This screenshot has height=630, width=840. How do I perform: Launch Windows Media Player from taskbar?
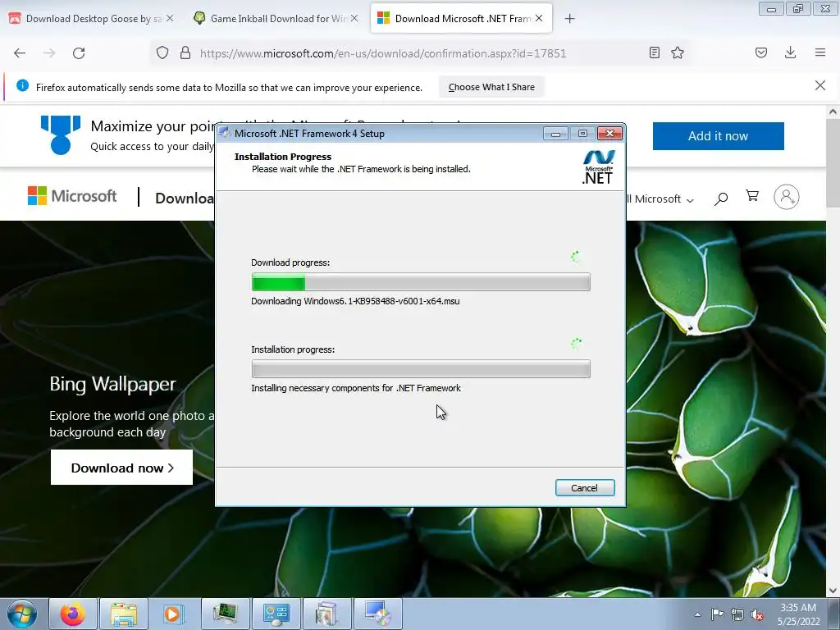(174, 614)
